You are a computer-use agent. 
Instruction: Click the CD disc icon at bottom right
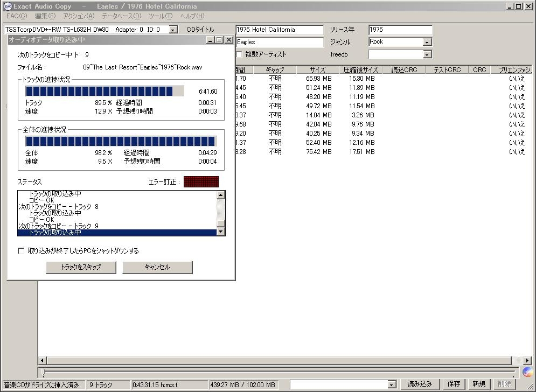tap(527, 372)
